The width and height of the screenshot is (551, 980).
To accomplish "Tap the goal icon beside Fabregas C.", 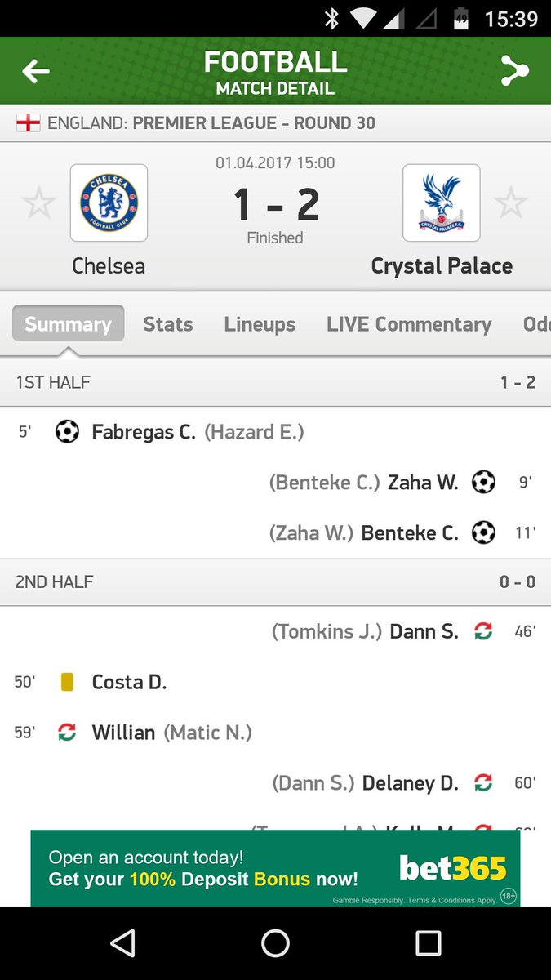I will click(x=67, y=431).
